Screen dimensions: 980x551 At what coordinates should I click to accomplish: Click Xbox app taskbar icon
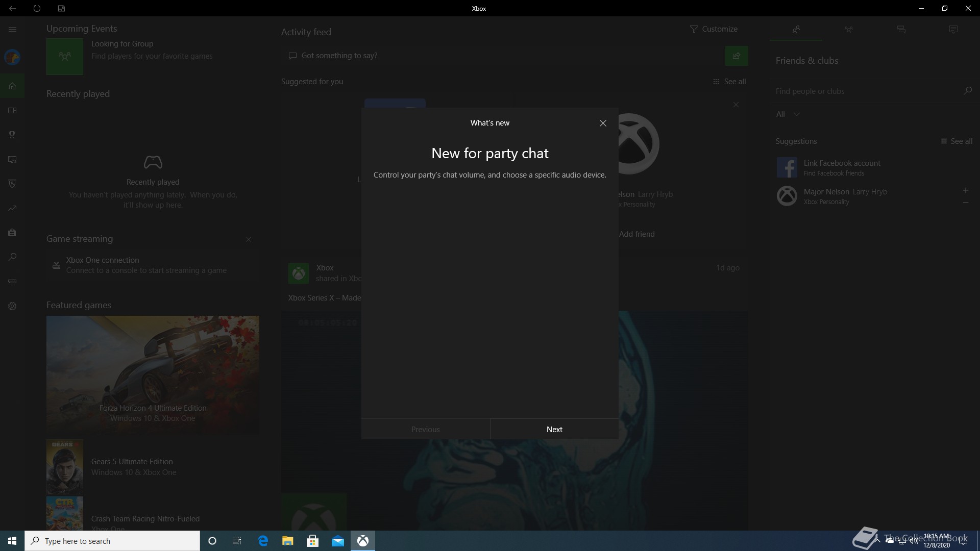point(363,541)
